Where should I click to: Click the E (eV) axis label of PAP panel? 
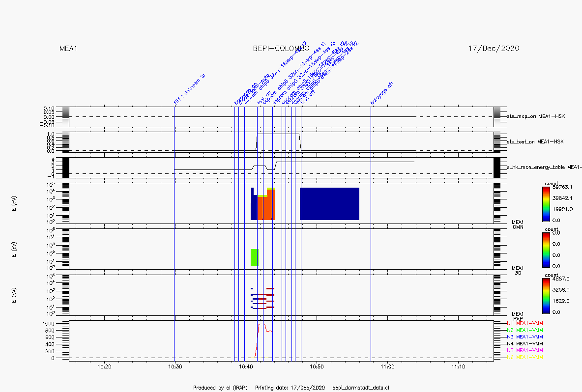click(14, 295)
